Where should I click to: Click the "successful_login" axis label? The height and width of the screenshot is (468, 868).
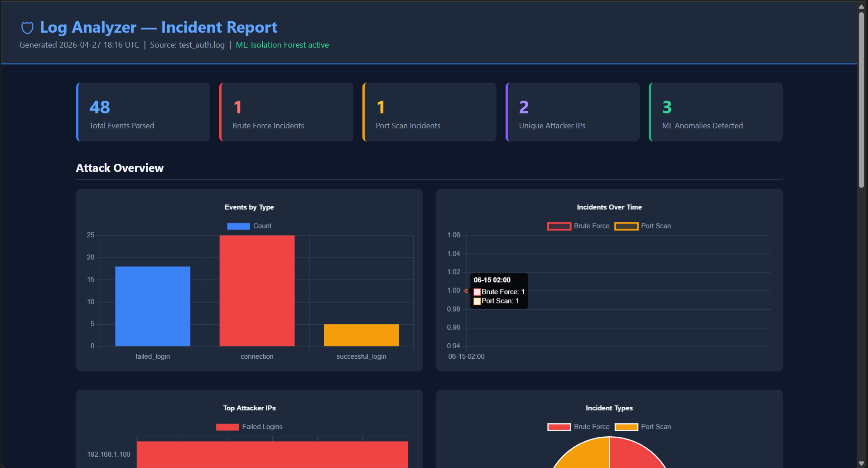coord(361,356)
